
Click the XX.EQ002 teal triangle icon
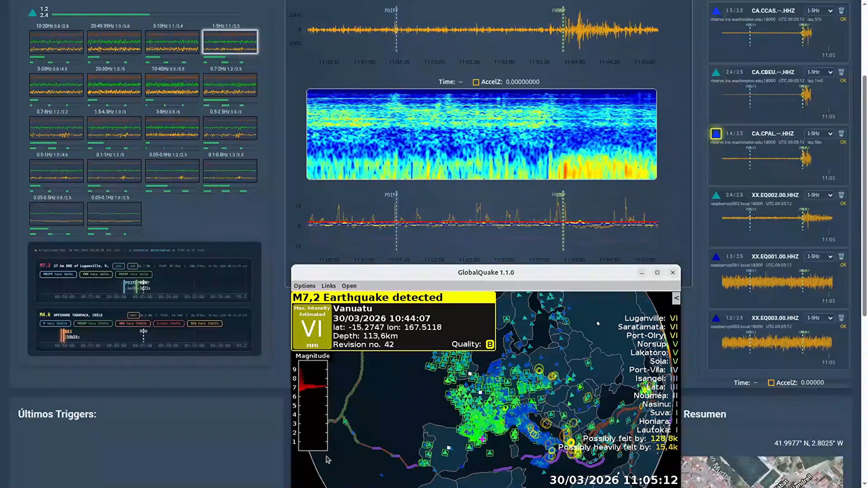(716, 195)
